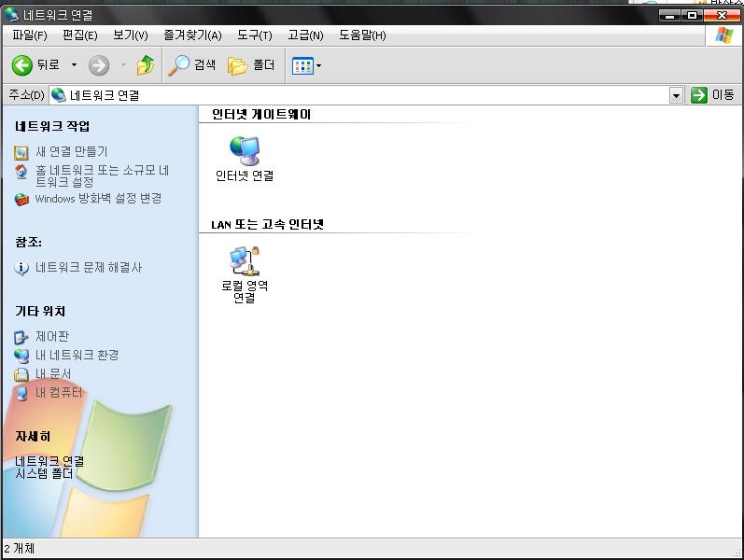Open 내 네트워크 환경 link

click(77, 355)
